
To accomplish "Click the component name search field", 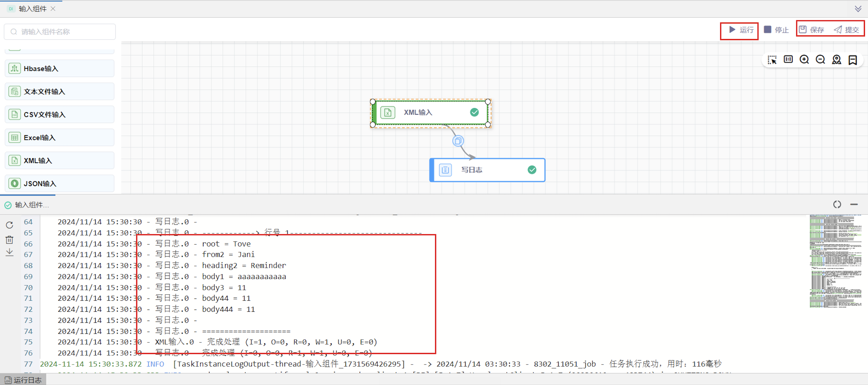I will (x=60, y=32).
